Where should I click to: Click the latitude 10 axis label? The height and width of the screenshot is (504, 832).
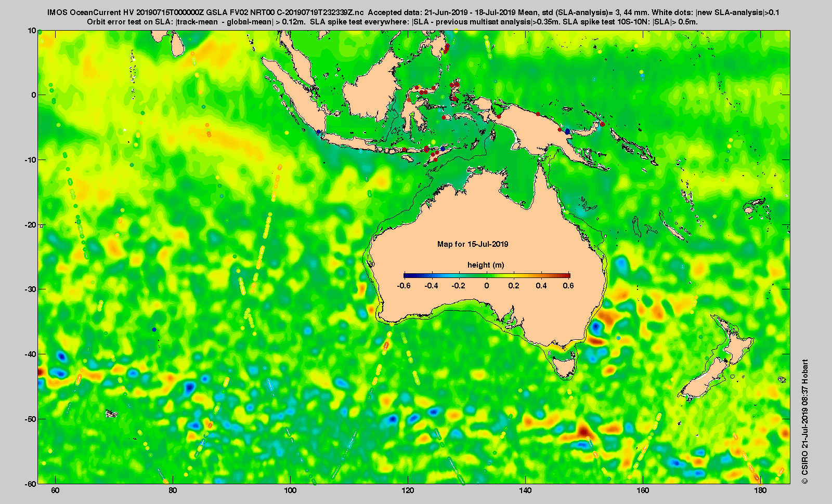32,31
